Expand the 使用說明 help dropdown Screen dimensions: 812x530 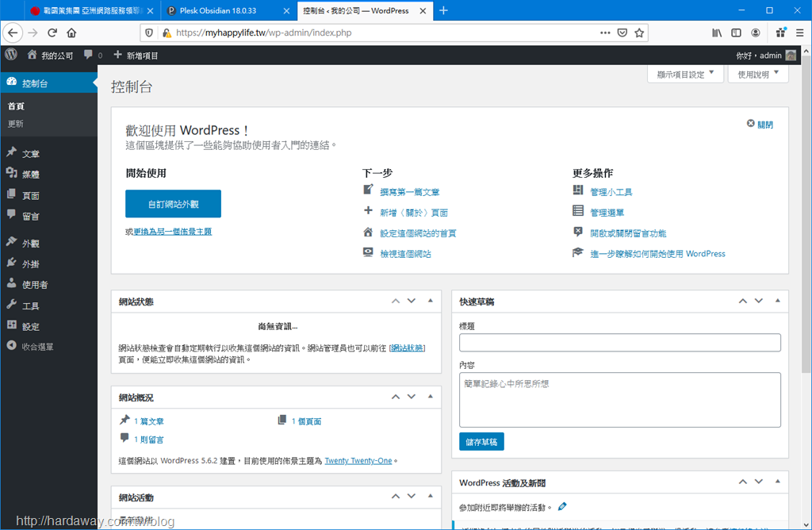point(758,74)
